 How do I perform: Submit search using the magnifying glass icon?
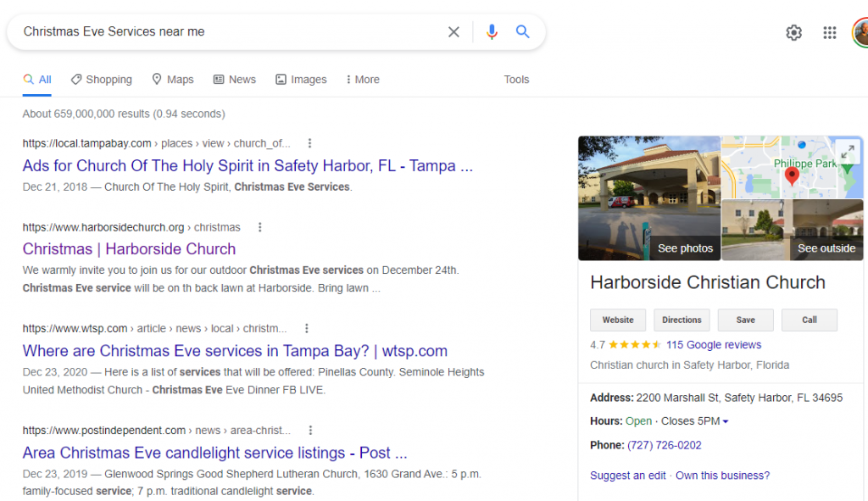click(522, 31)
